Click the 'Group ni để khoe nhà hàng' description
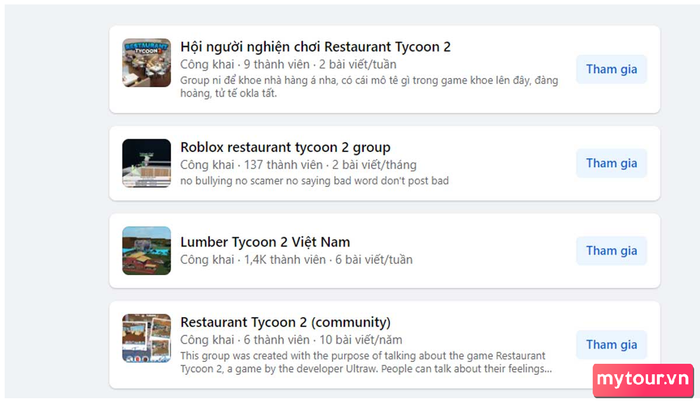Screen dimensions: 700x405 click(x=369, y=87)
